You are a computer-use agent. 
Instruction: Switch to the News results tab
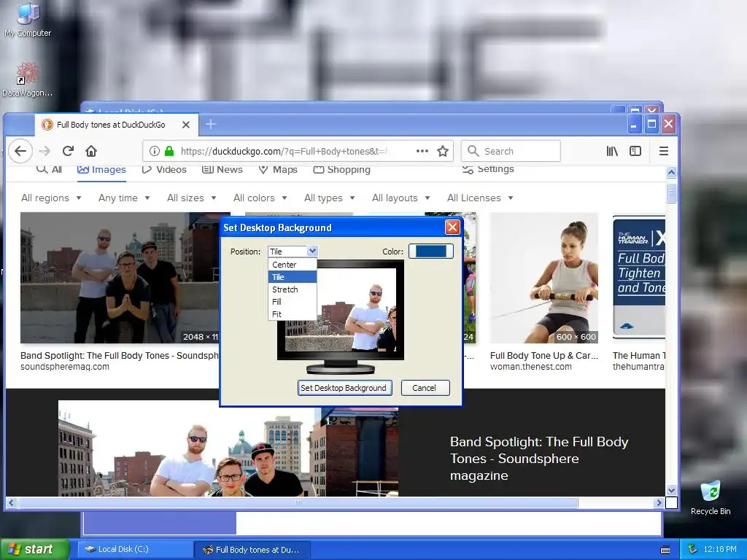pos(222,170)
